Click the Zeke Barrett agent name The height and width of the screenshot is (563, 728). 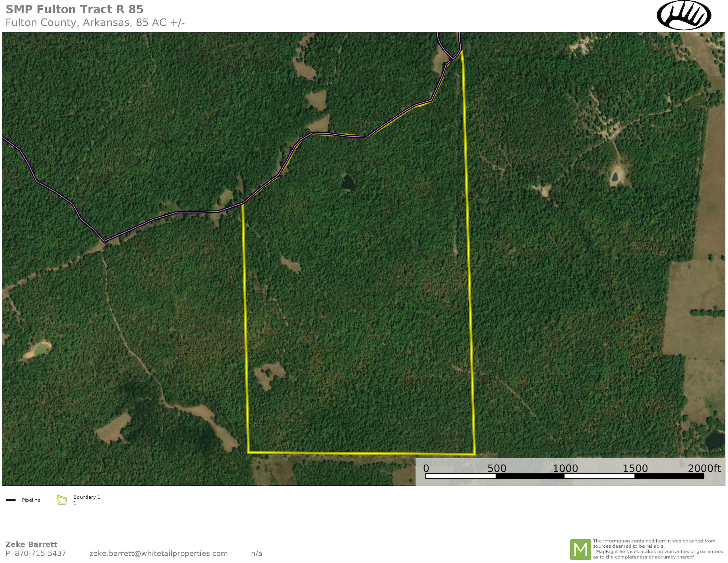pos(31,544)
